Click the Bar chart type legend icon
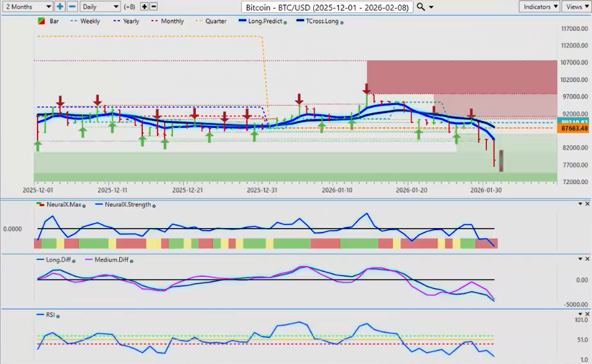This screenshot has width=592, height=364. pos(41,21)
